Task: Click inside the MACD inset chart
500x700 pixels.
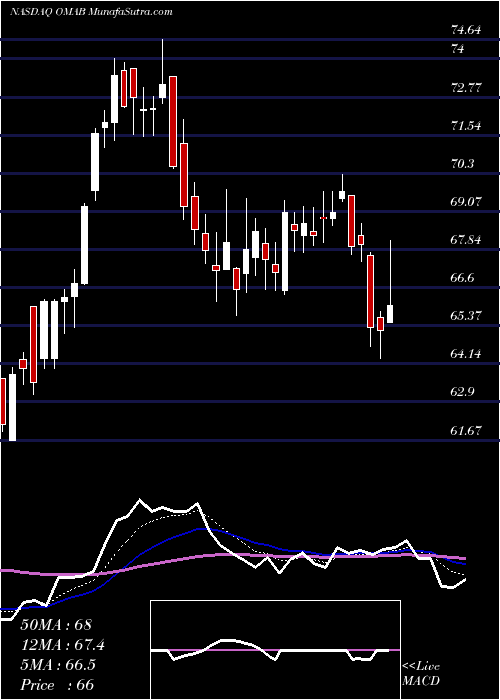Action: pos(275,650)
